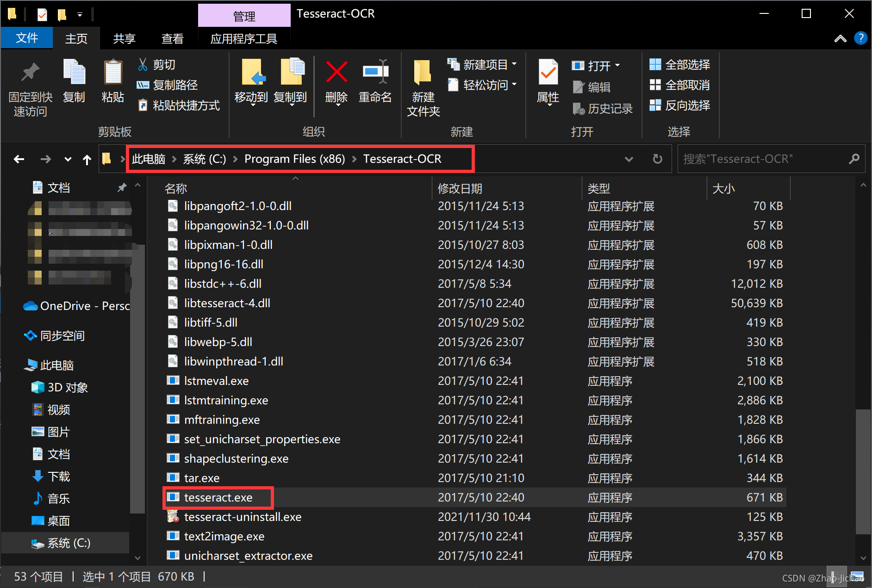Select lstmtraining.exe file

[x=226, y=400]
